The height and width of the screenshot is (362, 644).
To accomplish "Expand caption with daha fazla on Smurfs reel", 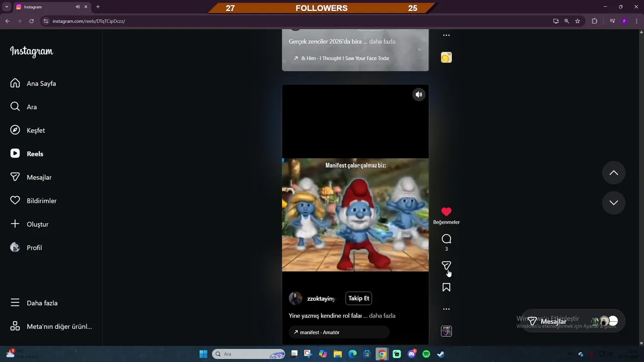I will 382,316.
